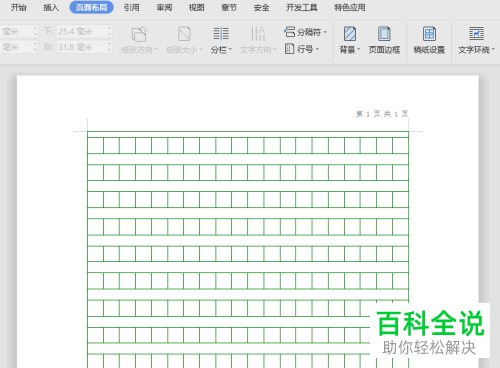Open the 特色应用 tab

(350, 7)
